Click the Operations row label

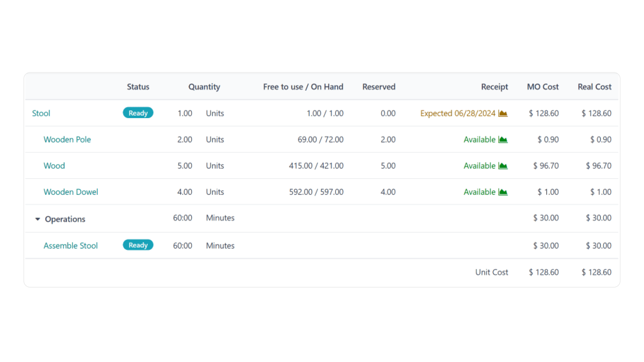coord(65,219)
